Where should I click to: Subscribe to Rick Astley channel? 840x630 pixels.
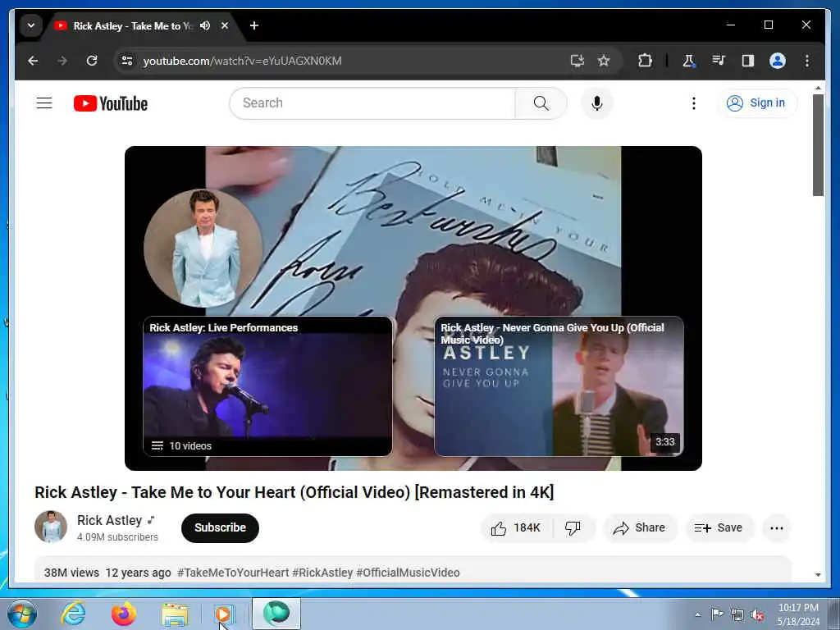220,527
